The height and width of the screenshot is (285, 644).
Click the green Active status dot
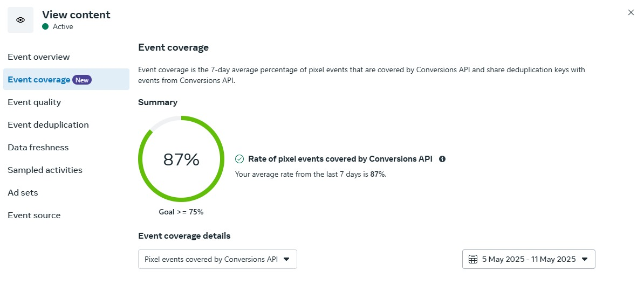(45, 26)
